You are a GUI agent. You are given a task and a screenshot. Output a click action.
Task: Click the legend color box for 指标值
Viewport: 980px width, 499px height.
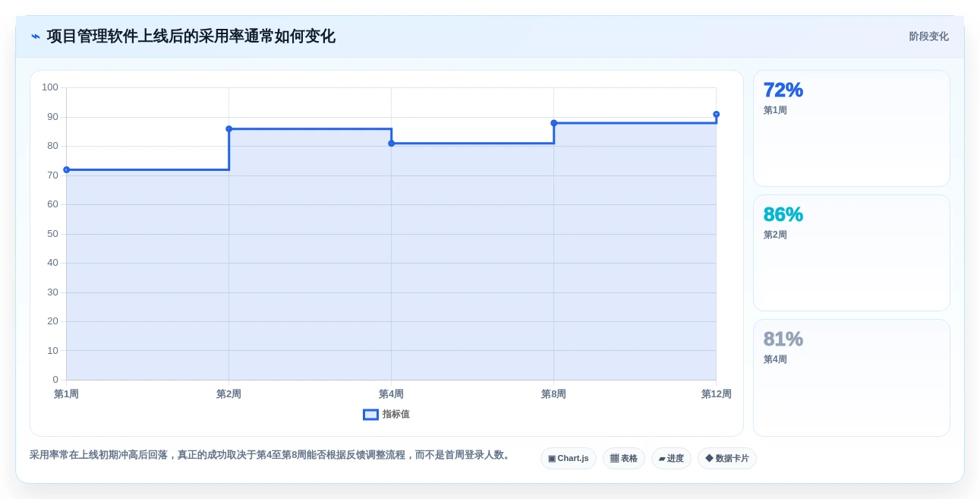[x=370, y=415]
